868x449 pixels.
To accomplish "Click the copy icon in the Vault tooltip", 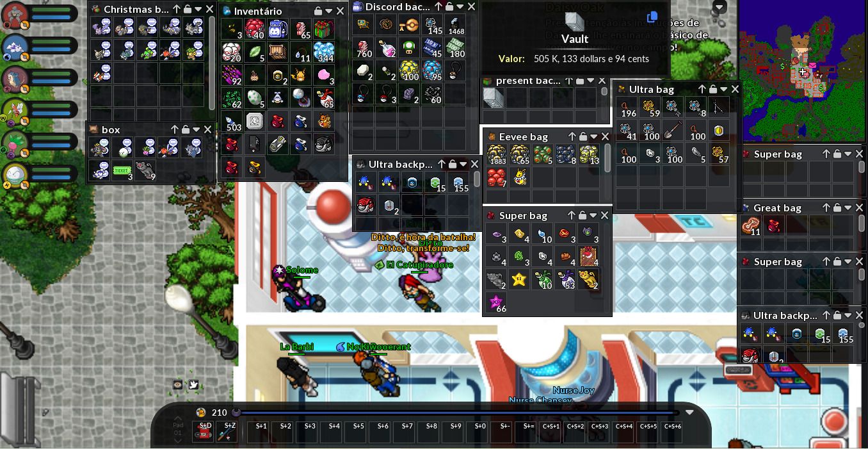I will point(652,18).
